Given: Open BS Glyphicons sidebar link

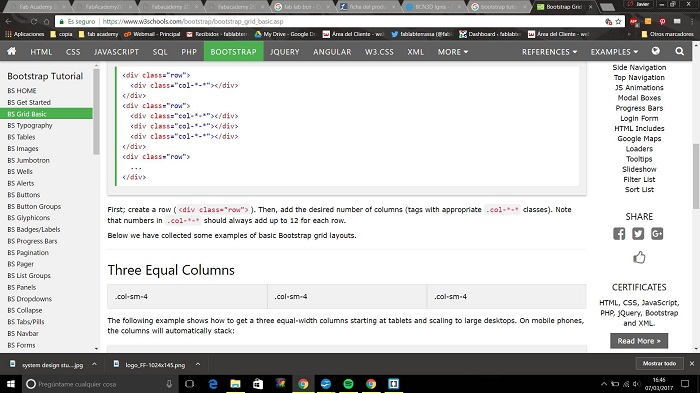Looking at the screenshot, I should [29, 217].
